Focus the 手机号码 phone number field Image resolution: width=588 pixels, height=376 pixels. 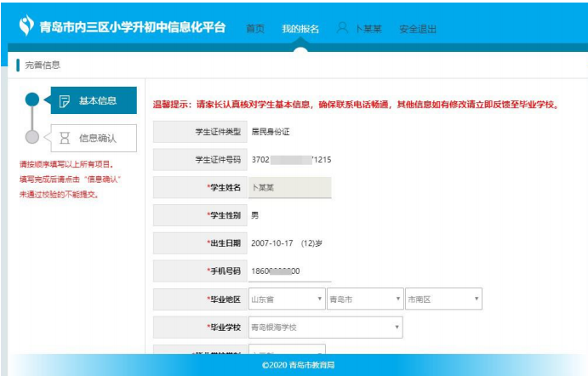click(x=289, y=271)
